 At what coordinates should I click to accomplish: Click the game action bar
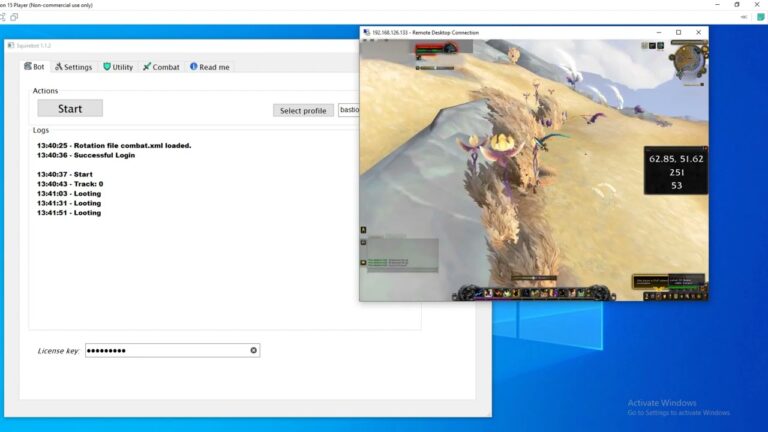(x=534, y=293)
